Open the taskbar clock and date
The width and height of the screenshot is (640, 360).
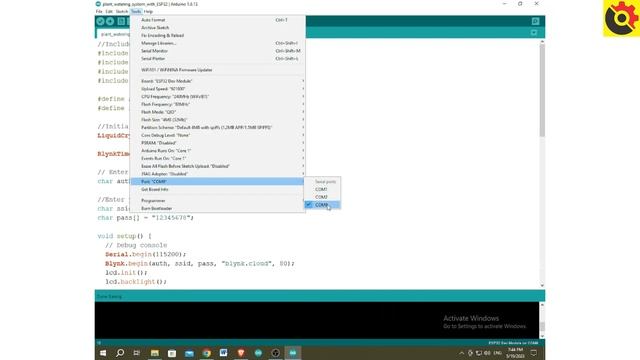click(x=515, y=353)
